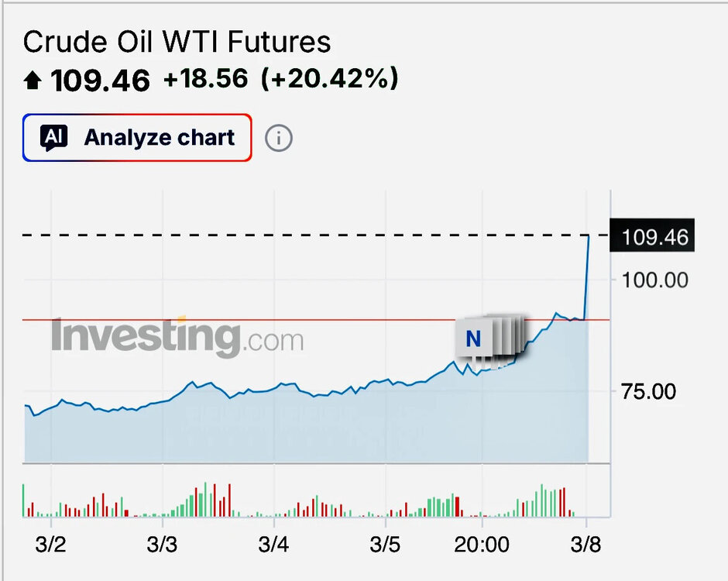Image resolution: width=728 pixels, height=581 pixels.
Task: Open the info circle icon
Action: coord(279,138)
